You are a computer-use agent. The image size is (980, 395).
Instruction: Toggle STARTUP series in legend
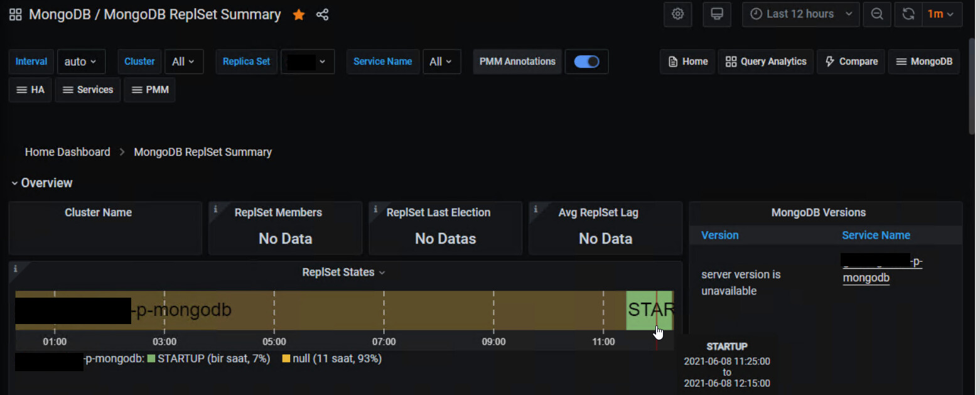[x=181, y=359]
